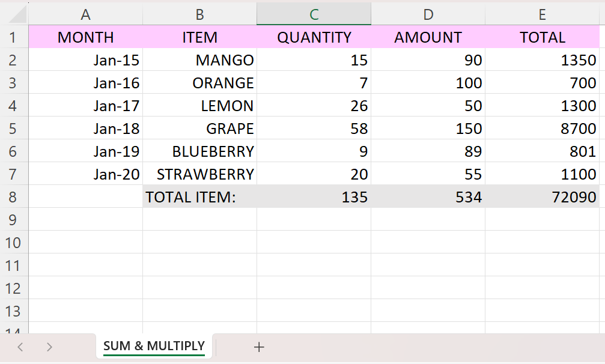The width and height of the screenshot is (605, 364).
Task: Switch to the SUM & MULTIPLY sheet tab
Action: click(x=154, y=346)
